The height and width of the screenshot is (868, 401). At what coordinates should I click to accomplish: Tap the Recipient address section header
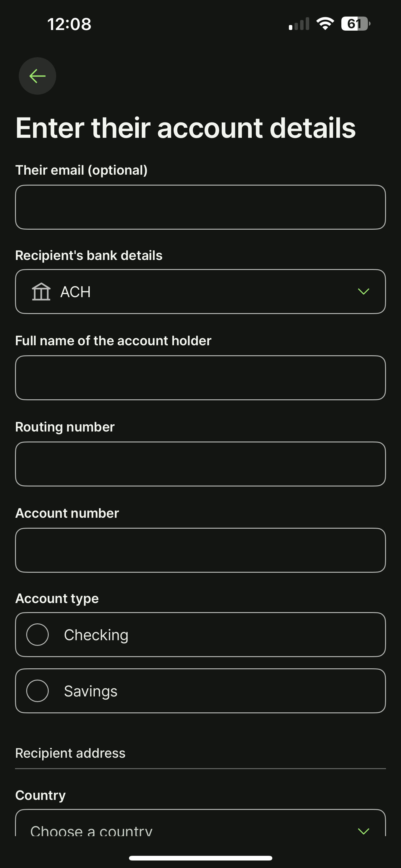tap(70, 753)
